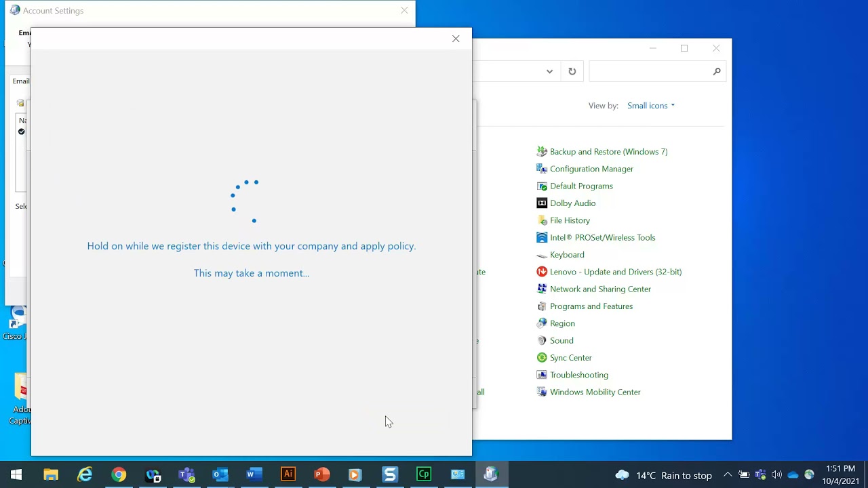Open the Programs and Features link
The image size is (868, 488).
591,306
